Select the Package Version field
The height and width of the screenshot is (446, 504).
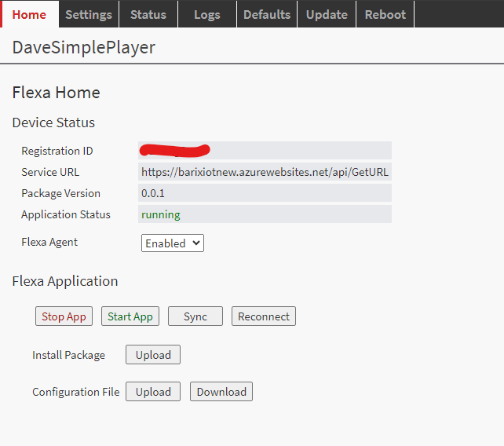pyautogui.click(x=265, y=193)
